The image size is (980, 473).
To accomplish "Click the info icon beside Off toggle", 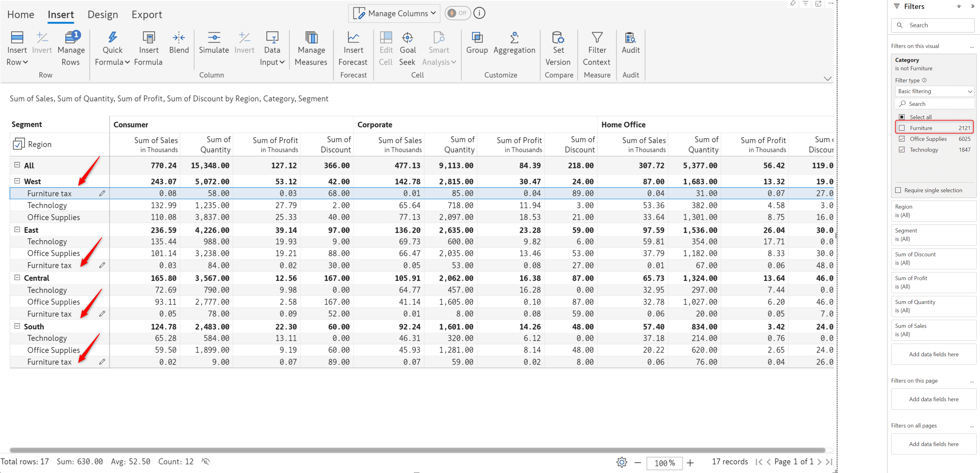I will tap(479, 13).
